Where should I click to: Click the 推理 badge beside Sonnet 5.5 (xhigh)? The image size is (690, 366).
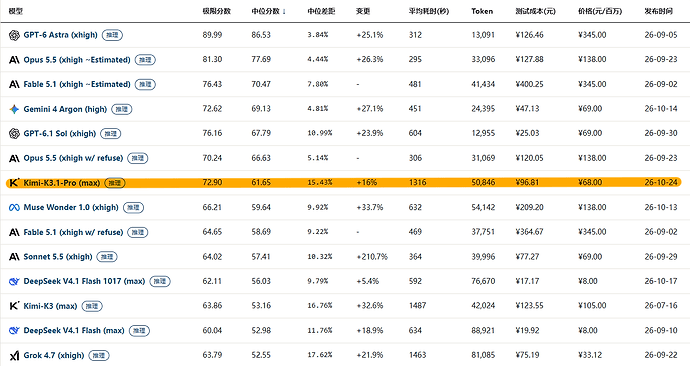coord(107,256)
